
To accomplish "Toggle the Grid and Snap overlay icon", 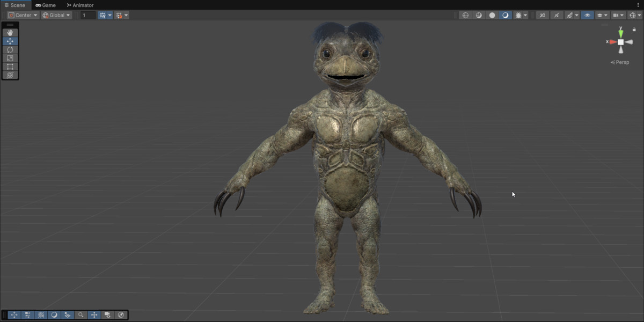I will 41,315.
